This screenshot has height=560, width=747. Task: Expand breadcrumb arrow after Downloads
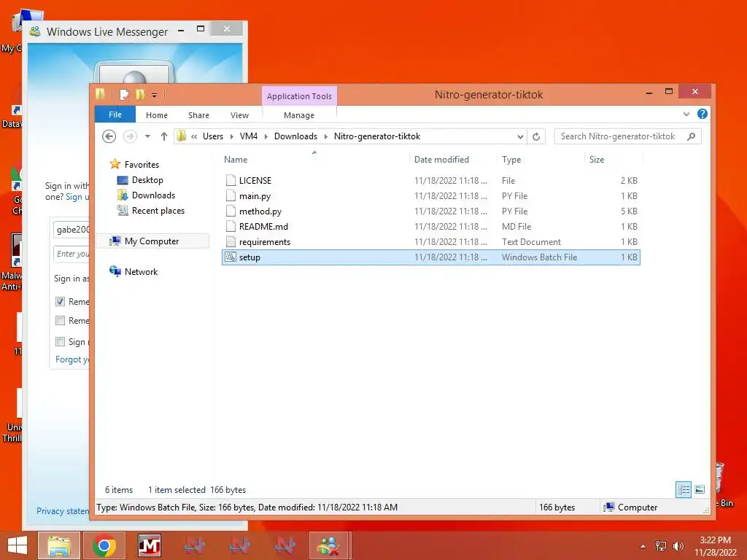[x=326, y=136]
